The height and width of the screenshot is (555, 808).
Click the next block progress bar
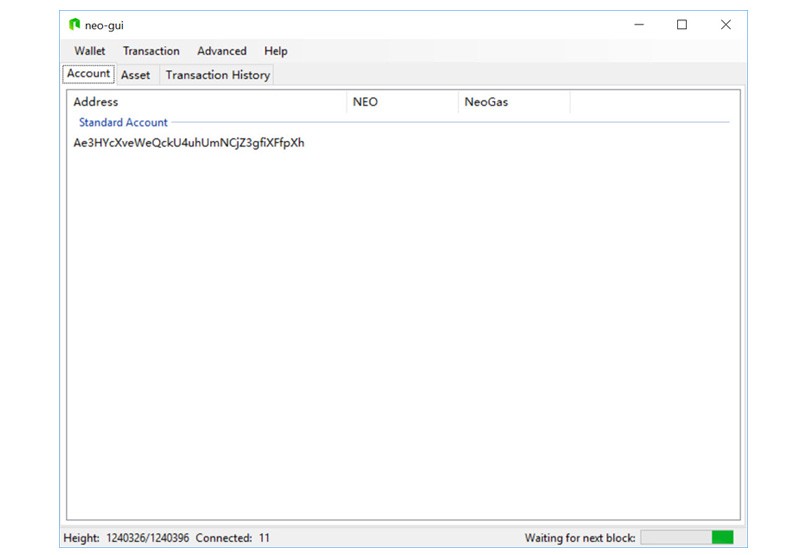[687, 537]
